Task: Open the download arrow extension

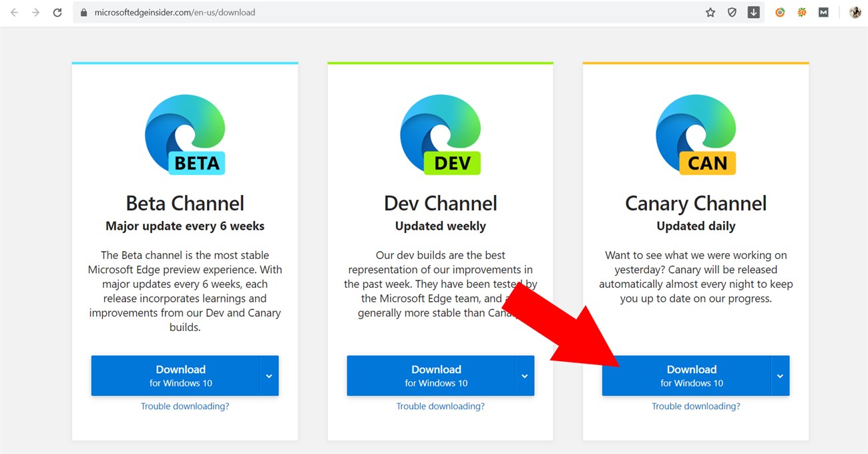Action: 754,12
